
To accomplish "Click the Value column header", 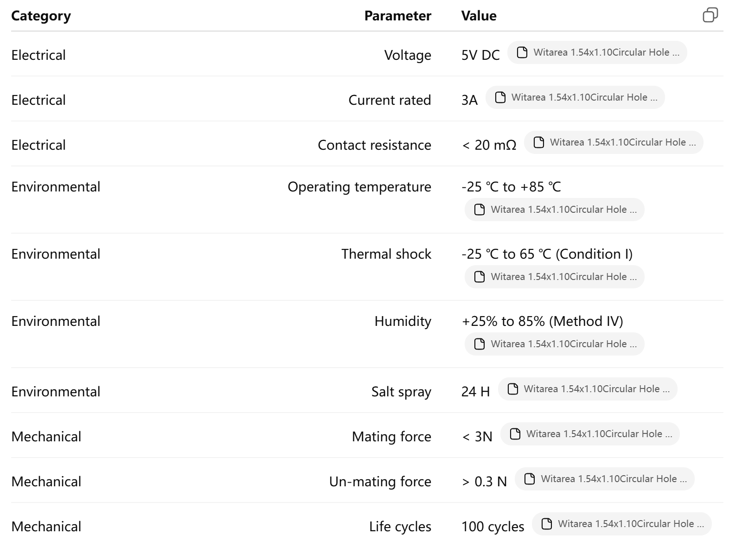I will pos(479,16).
